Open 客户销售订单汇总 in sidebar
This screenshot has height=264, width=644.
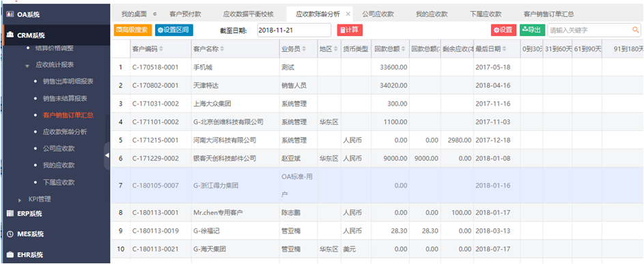pos(68,115)
